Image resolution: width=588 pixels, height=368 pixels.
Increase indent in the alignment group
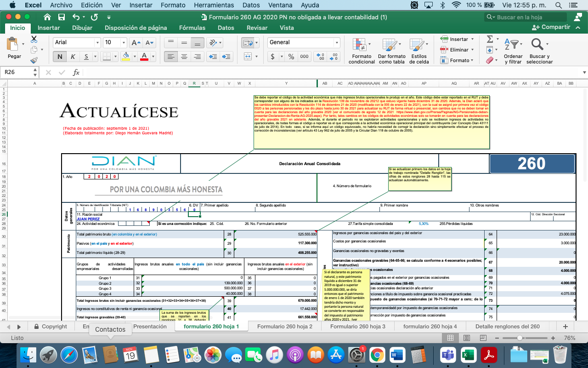coord(226,57)
